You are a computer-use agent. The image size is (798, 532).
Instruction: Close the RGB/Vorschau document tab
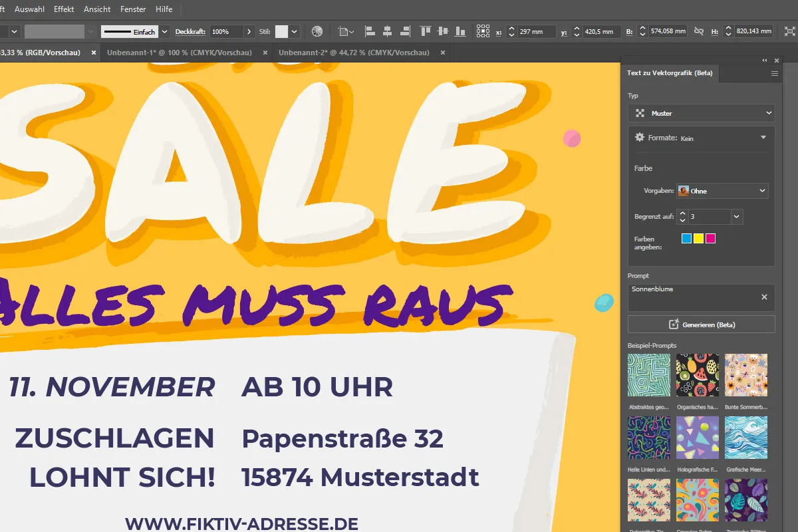[x=94, y=52]
